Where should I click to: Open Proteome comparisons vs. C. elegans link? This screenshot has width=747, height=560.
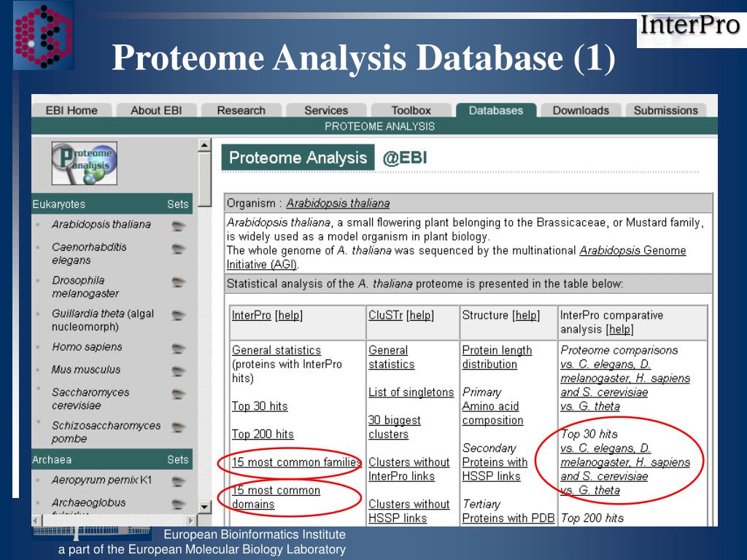[x=625, y=378]
